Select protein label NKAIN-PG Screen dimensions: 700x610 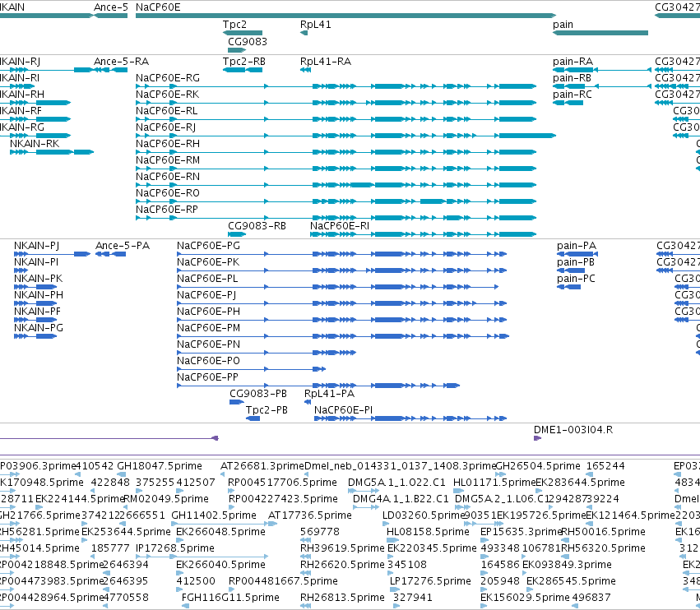point(39,327)
